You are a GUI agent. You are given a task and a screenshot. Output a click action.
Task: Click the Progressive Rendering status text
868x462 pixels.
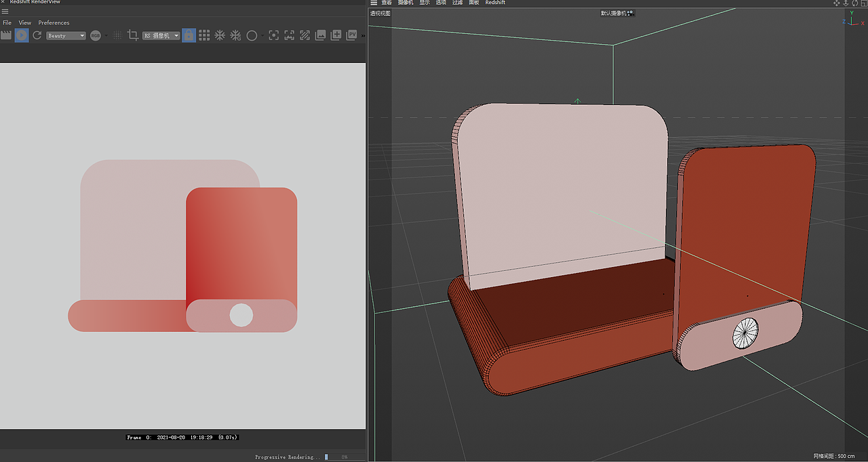(x=288, y=457)
